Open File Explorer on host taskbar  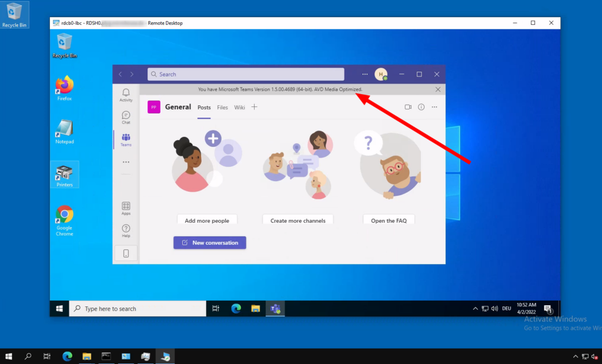pos(87,356)
